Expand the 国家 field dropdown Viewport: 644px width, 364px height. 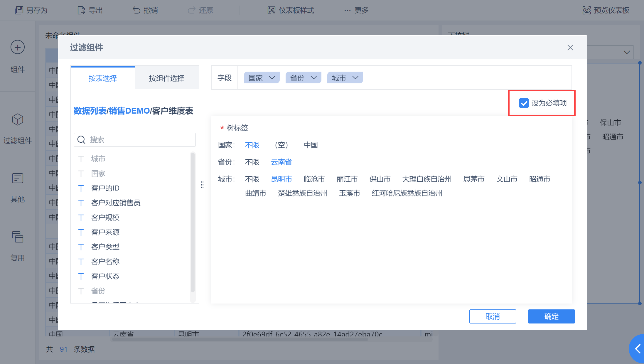(272, 78)
